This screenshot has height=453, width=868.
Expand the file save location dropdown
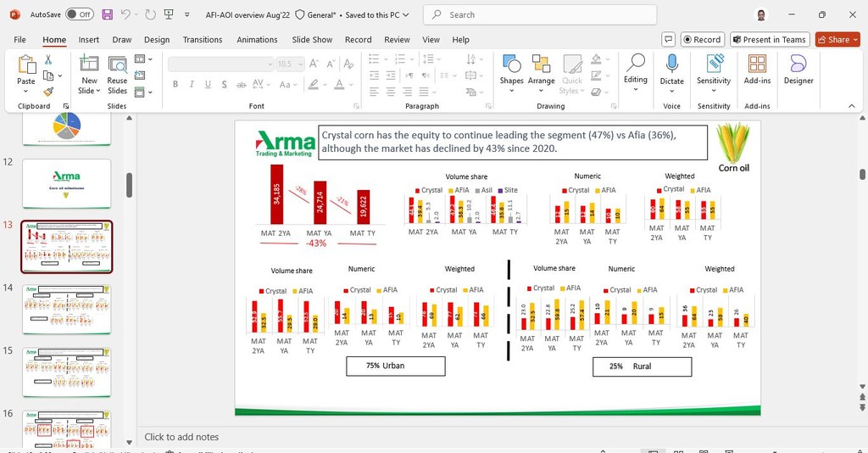[406, 15]
